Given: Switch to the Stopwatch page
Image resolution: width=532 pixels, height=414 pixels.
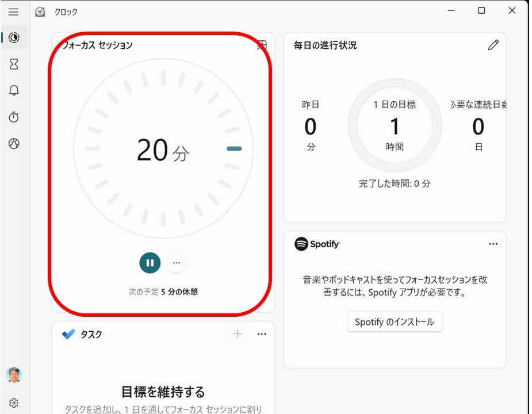Looking at the screenshot, I should [x=14, y=117].
